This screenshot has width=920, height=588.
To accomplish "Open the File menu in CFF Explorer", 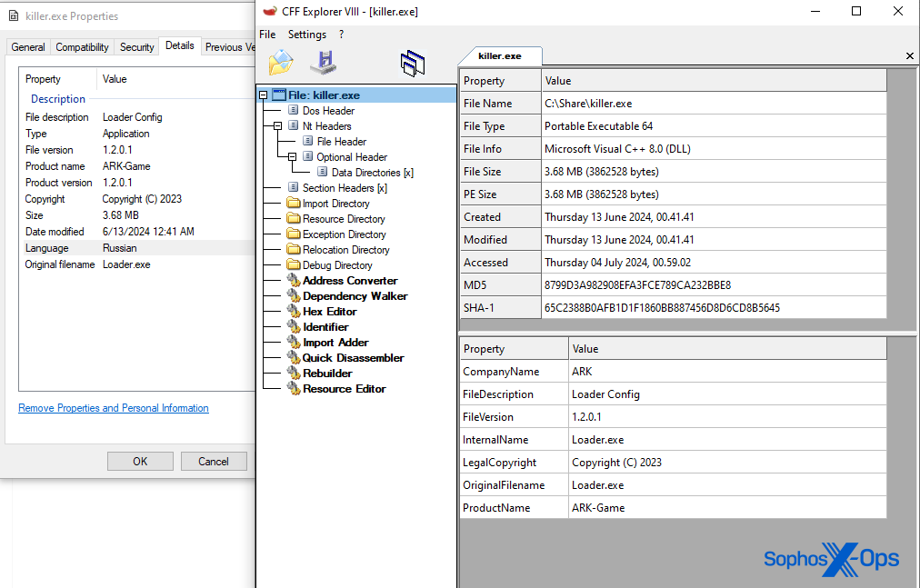I will [267, 35].
